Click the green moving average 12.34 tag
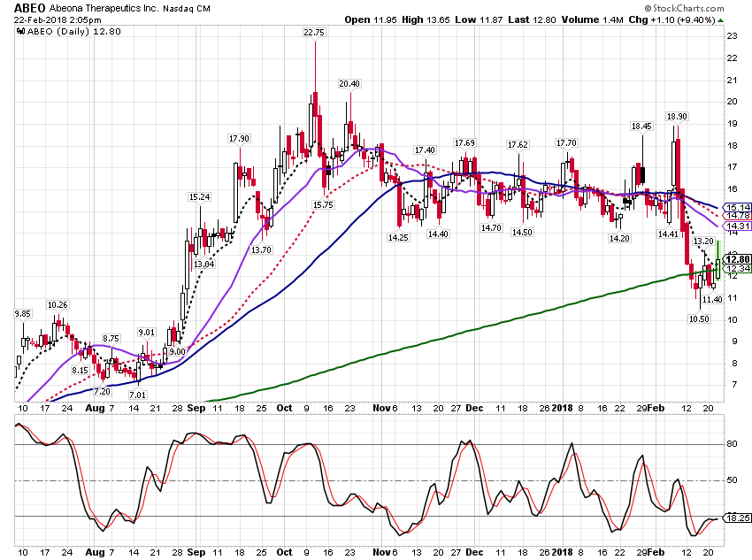Image resolution: width=752 pixels, height=560 pixels. [738, 268]
